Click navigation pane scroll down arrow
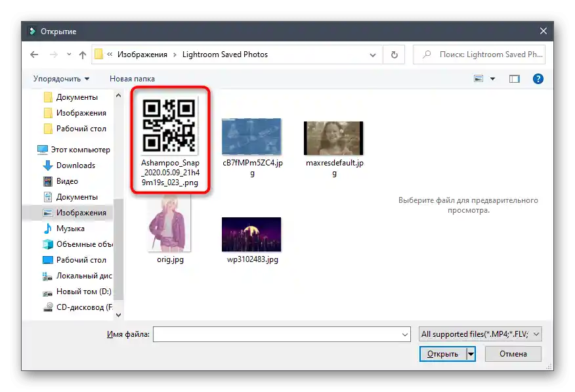 tap(118, 315)
